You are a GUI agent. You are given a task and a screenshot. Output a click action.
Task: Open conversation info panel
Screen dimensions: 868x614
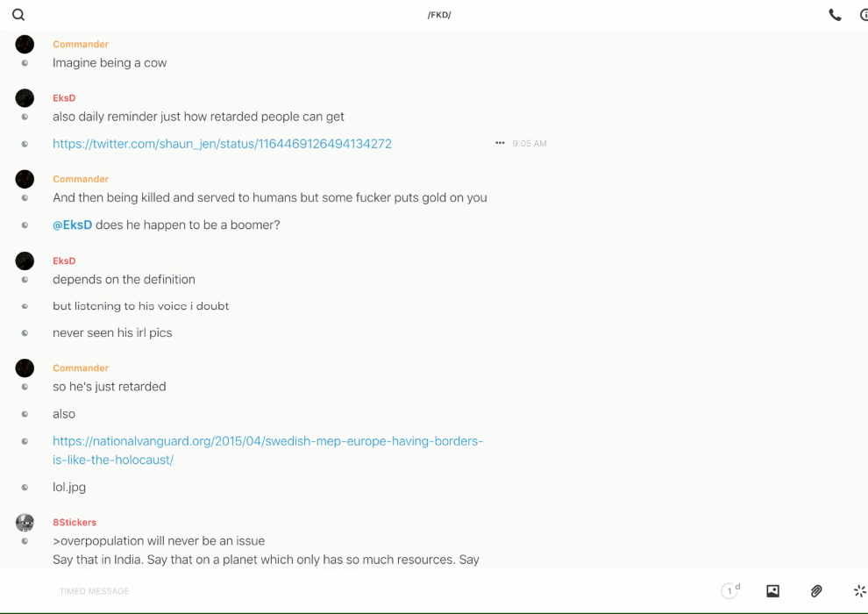pyautogui.click(x=864, y=15)
